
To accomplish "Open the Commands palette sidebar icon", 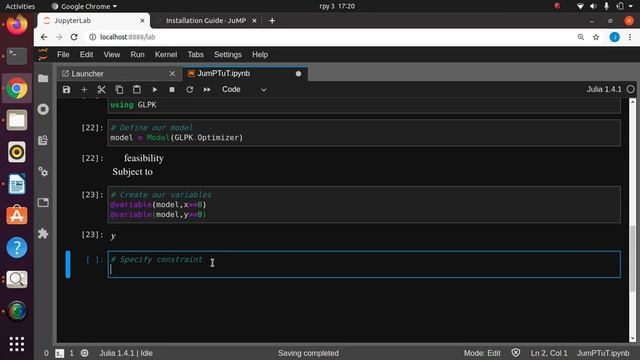I will (x=43, y=140).
